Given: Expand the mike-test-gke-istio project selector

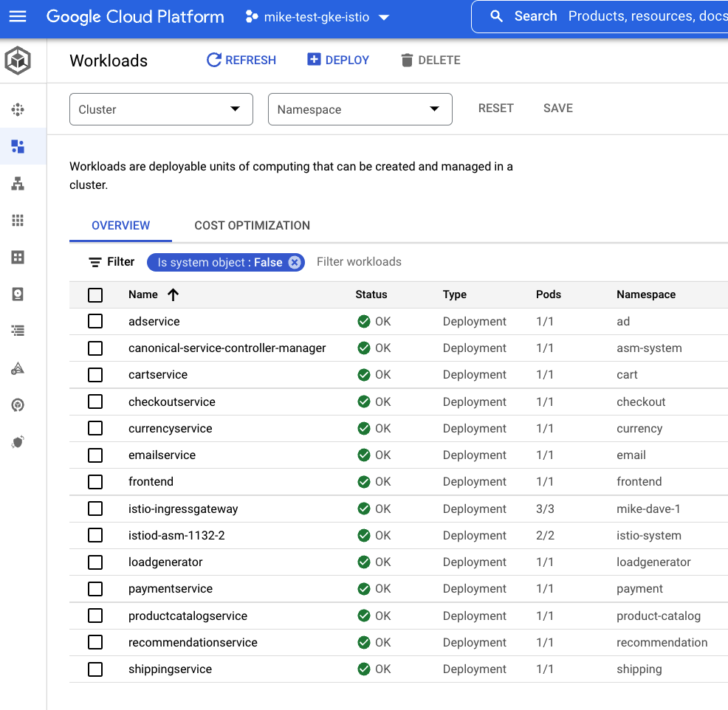Looking at the screenshot, I should click(x=317, y=17).
